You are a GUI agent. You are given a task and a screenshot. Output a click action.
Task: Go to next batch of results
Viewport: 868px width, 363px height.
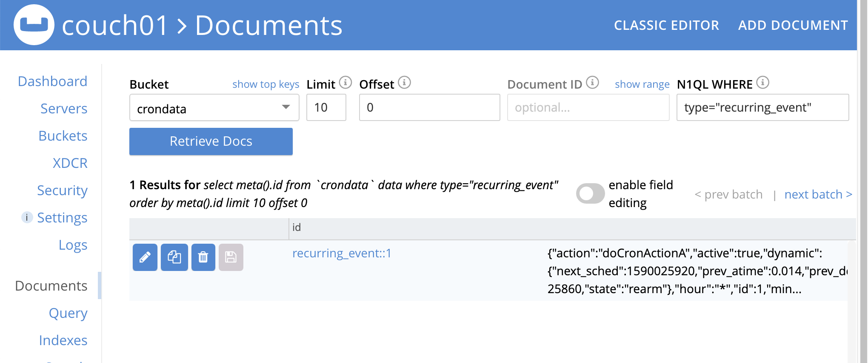[x=818, y=194]
